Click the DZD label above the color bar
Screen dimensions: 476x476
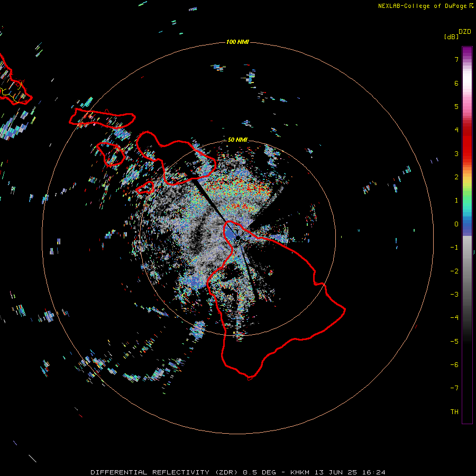465,32
